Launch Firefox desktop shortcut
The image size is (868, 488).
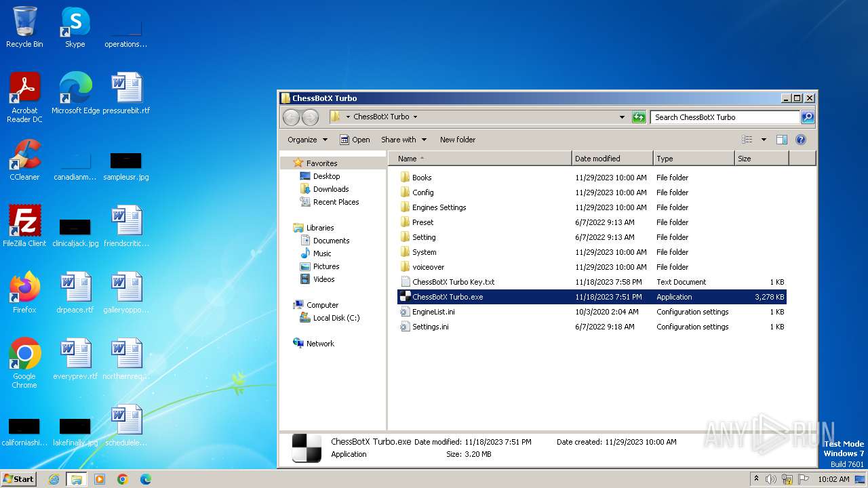24,292
